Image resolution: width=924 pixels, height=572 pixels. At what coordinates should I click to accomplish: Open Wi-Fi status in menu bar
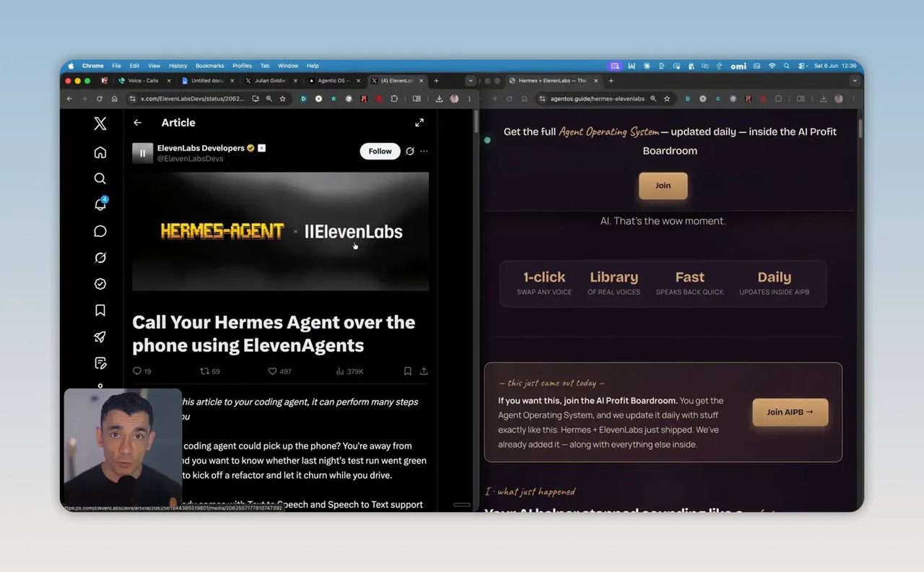[772, 66]
